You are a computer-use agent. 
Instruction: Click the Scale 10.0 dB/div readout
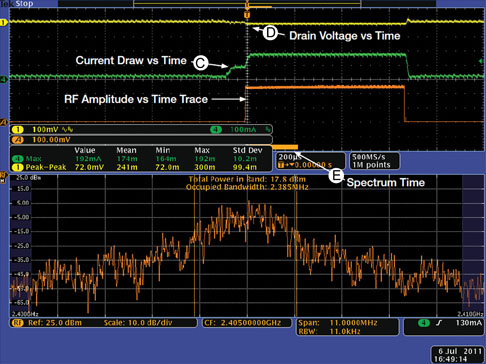[x=137, y=323]
